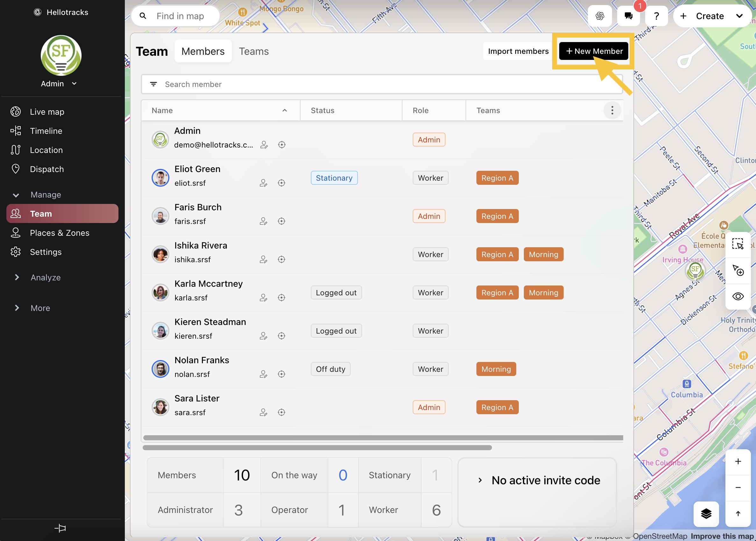This screenshot has width=756, height=541.
Task: Open Places & Zones from the sidebar
Action: point(59,233)
